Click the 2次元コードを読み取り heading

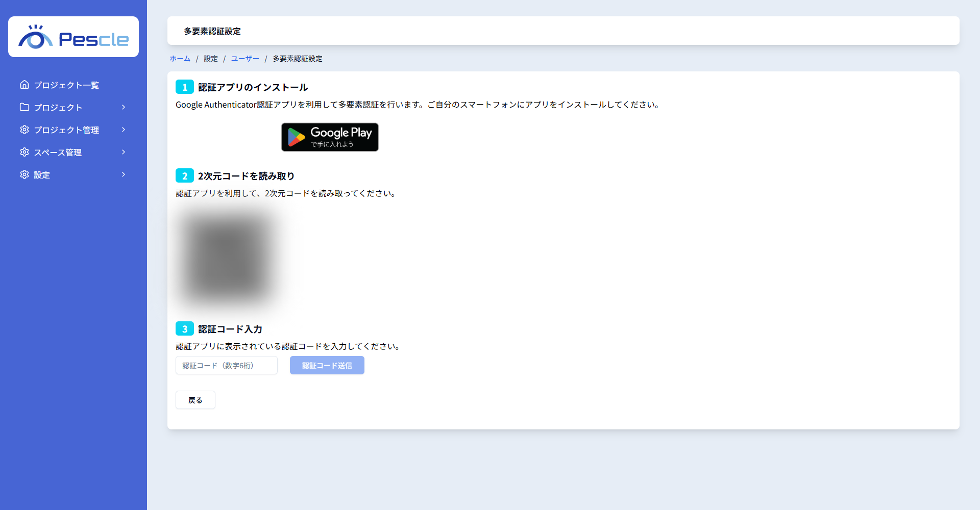pos(246,176)
